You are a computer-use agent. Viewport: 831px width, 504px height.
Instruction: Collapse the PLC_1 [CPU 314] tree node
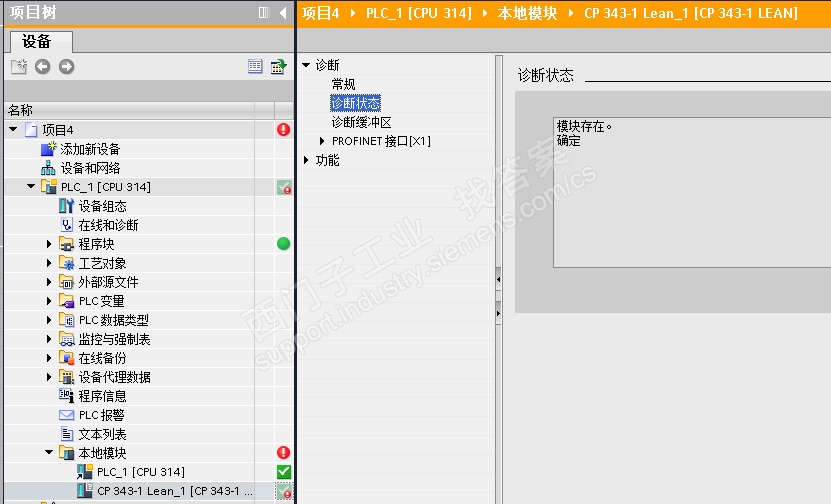point(31,186)
